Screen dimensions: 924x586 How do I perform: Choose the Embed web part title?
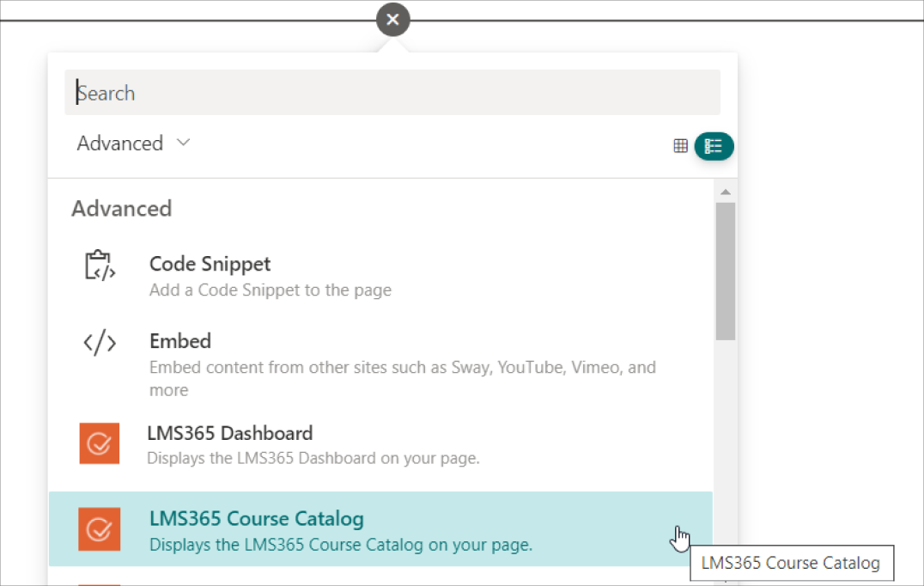pyautogui.click(x=180, y=341)
